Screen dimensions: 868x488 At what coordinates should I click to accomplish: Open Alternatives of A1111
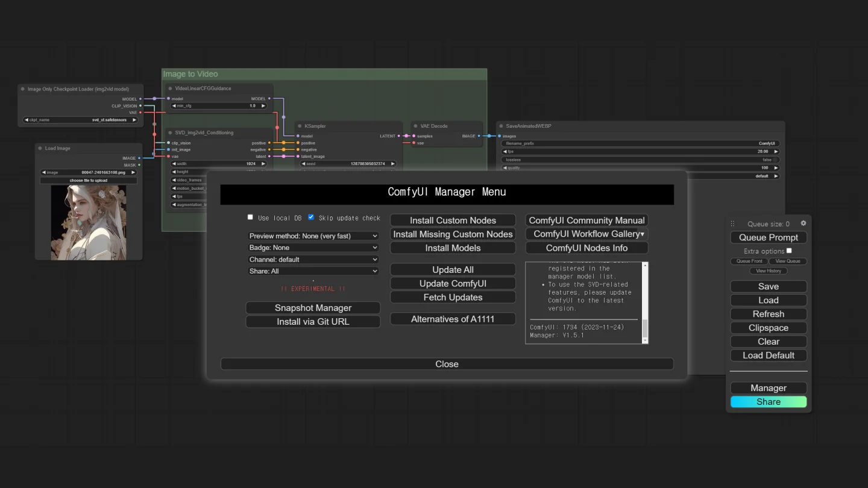click(453, 319)
